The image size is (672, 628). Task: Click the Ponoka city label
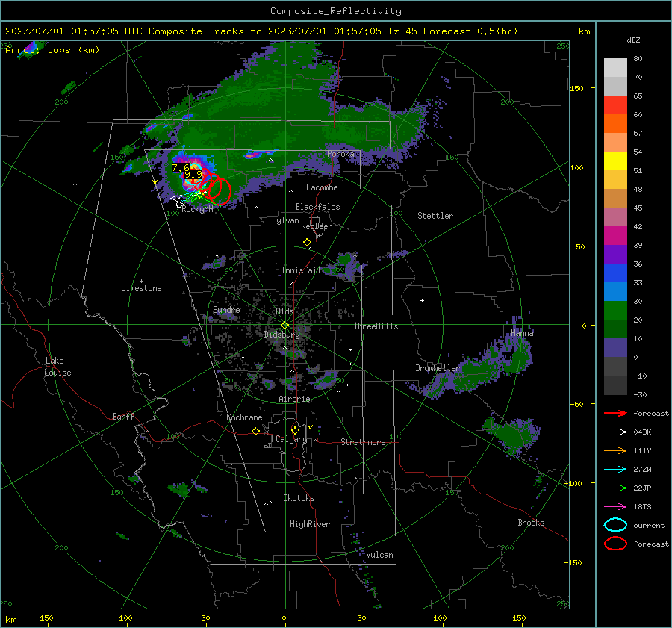pyautogui.click(x=340, y=154)
